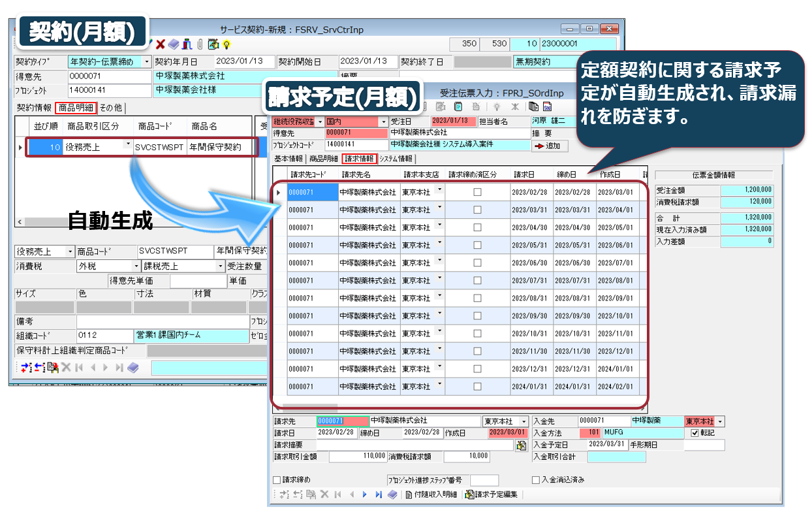Open the 国内 dropdown in order entry
Viewport: 812px width, 514px height.
[x=383, y=121]
